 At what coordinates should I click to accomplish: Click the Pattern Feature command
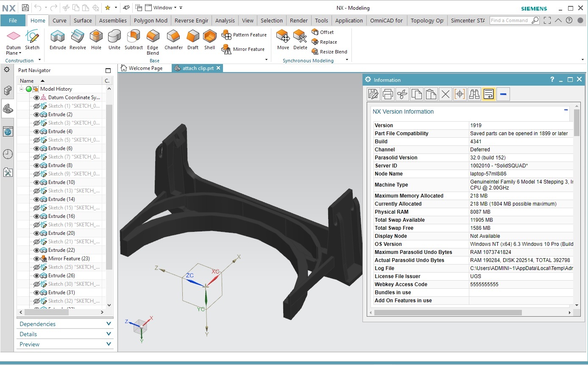coord(245,35)
